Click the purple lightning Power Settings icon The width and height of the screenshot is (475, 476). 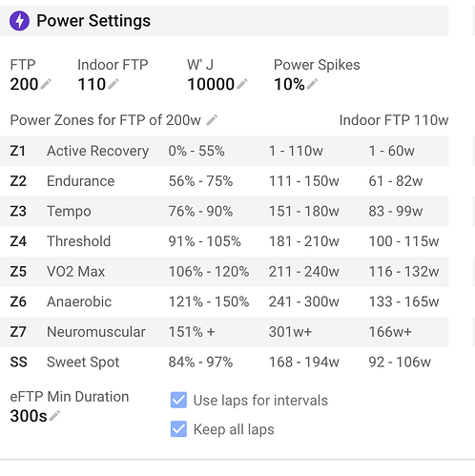(19, 21)
